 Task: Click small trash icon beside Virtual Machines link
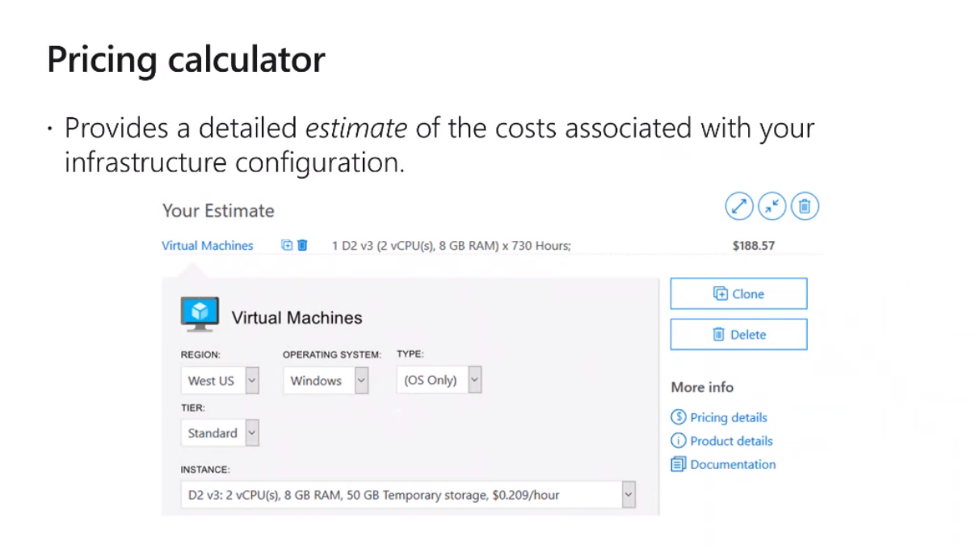click(x=302, y=245)
